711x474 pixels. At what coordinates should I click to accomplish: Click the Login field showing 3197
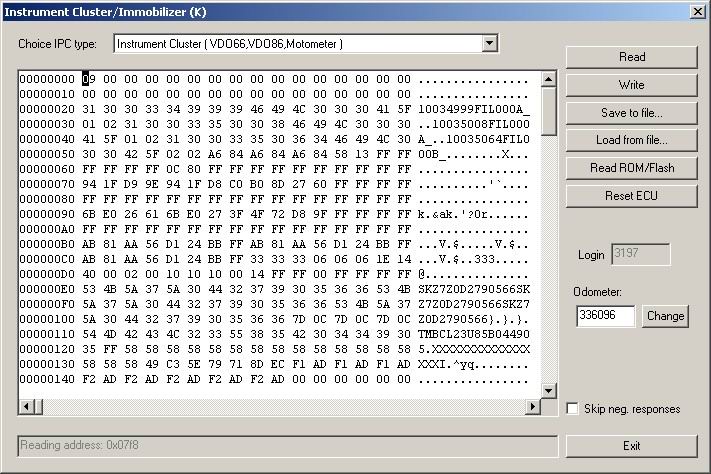640,254
